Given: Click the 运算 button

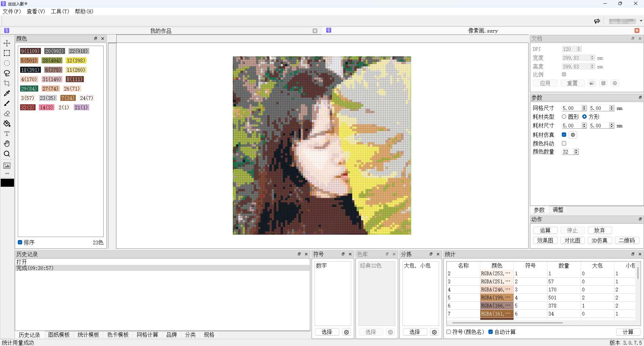Looking at the screenshot, I should pos(545,230).
